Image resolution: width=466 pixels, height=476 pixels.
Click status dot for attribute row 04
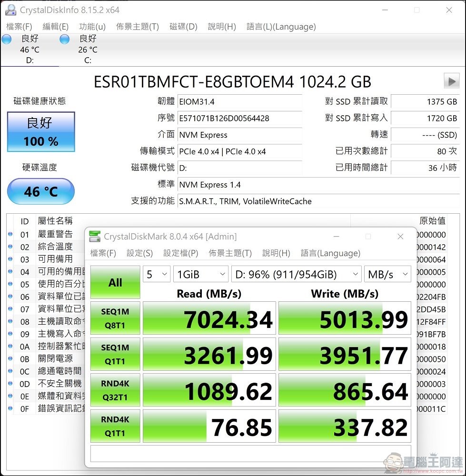pos(10,271)
